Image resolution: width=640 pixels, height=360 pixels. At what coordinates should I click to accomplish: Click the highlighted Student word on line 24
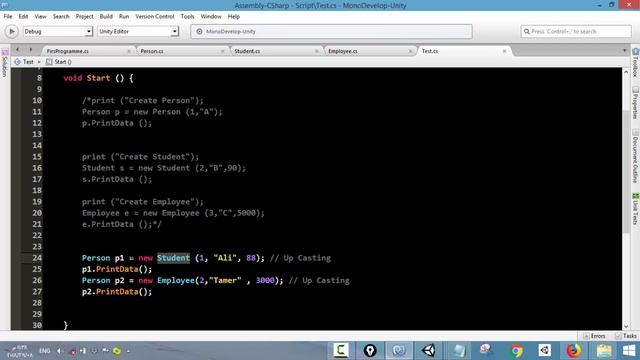[173, 258]
